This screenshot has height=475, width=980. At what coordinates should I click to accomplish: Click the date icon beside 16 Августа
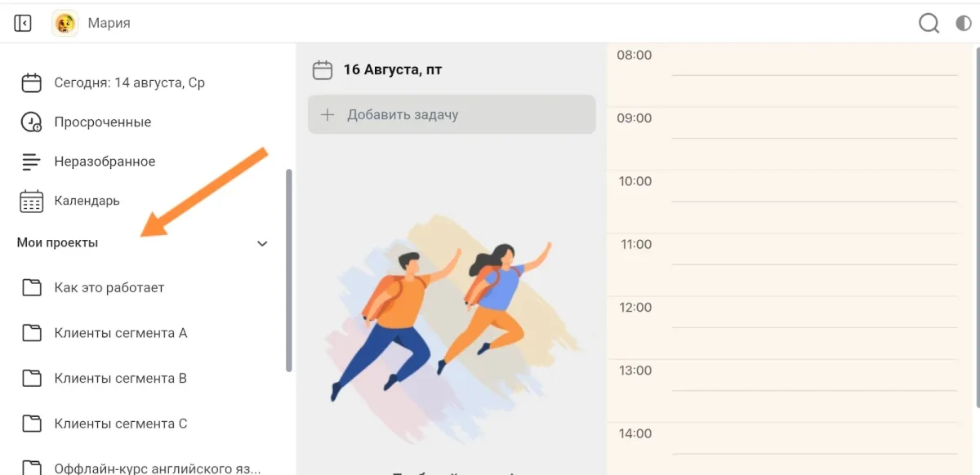[323, 70]
